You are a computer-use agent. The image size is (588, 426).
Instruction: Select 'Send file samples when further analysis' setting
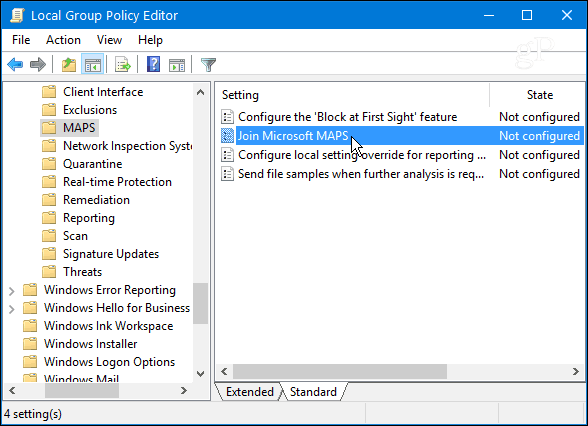coord(361,174)
